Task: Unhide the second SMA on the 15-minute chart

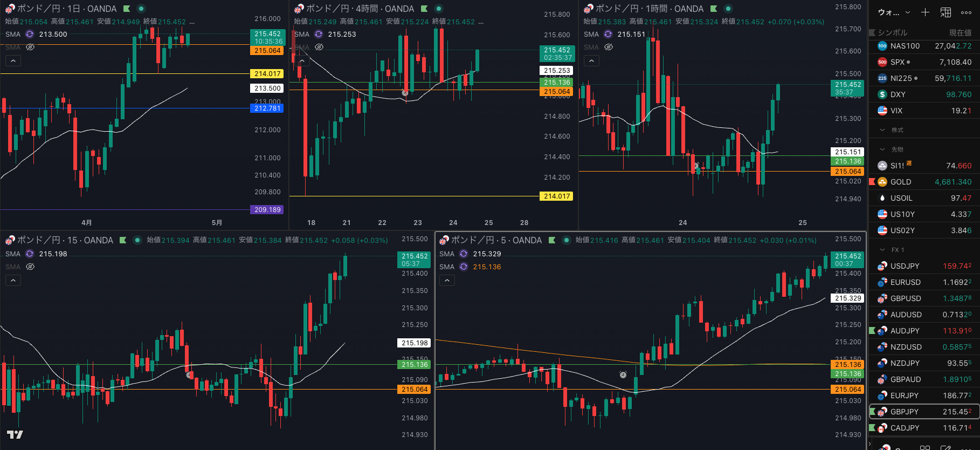Action: point(30,267)
